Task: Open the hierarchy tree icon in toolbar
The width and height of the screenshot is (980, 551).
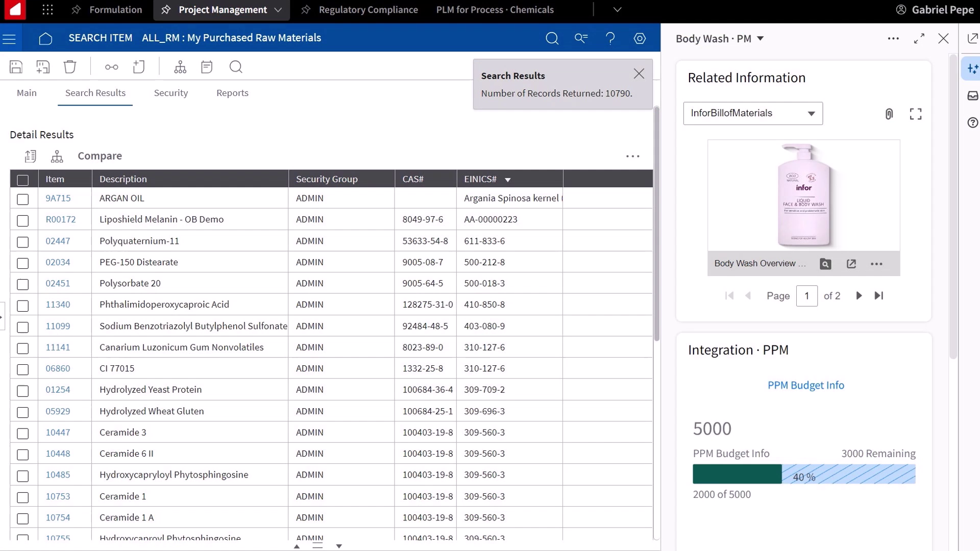Action: pos(180,67)
